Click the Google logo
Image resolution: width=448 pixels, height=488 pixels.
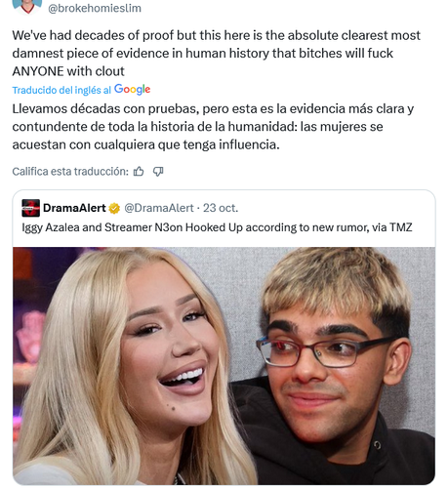[133, 89]
